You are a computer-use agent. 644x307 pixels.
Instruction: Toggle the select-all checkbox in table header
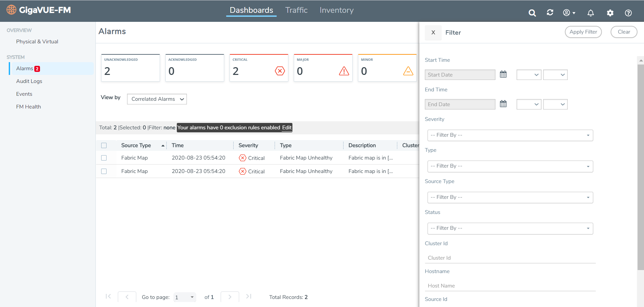coord(104,145)
